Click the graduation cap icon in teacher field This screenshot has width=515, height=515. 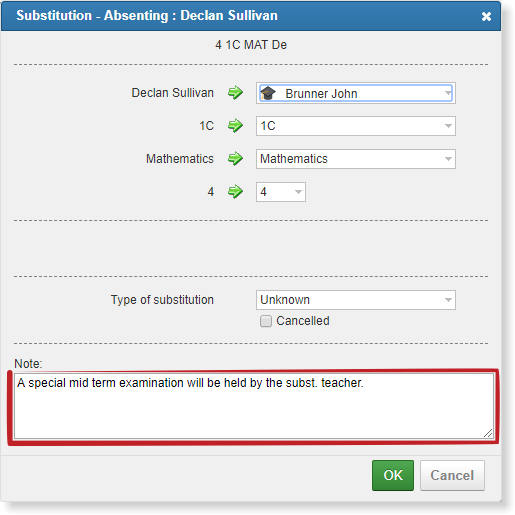coord(268,93)
